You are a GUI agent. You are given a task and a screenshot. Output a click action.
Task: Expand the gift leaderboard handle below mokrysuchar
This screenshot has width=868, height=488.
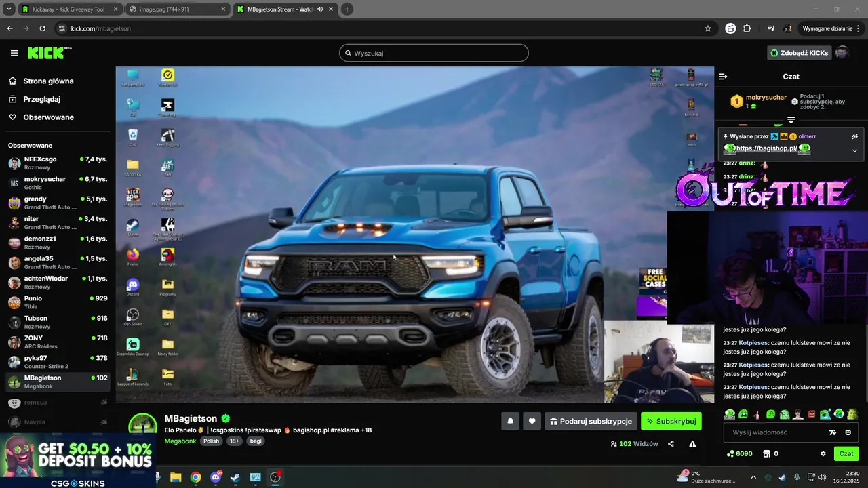(791, 120)
